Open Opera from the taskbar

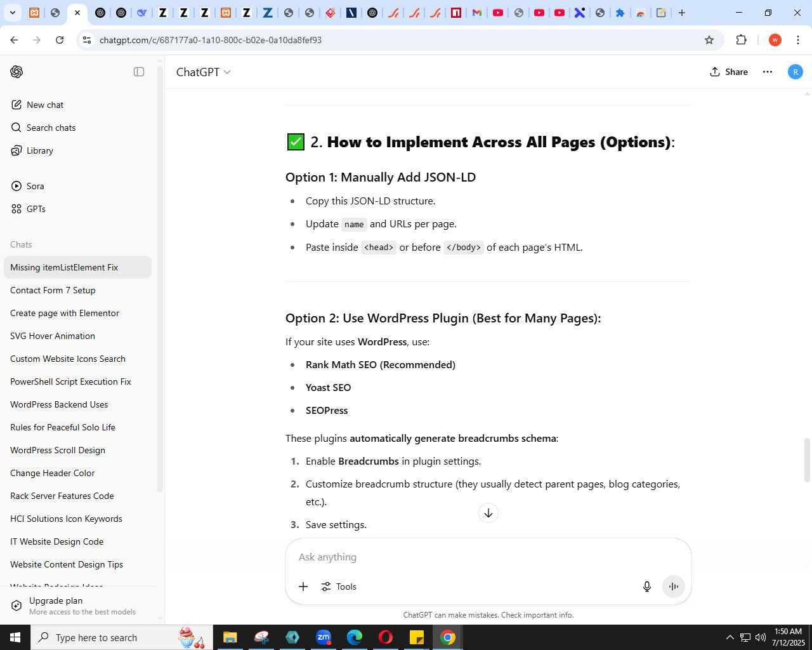[x=386, y=637]
